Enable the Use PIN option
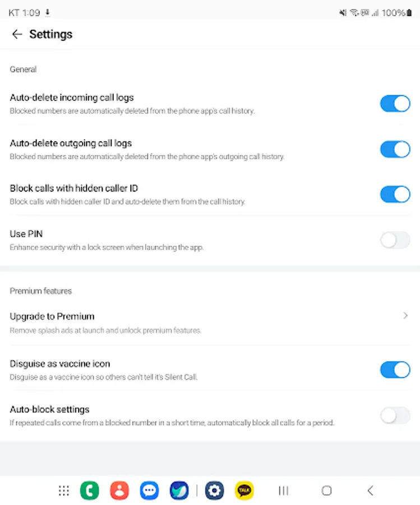Viewport: 420px width, 505px height. click(395, 240)
